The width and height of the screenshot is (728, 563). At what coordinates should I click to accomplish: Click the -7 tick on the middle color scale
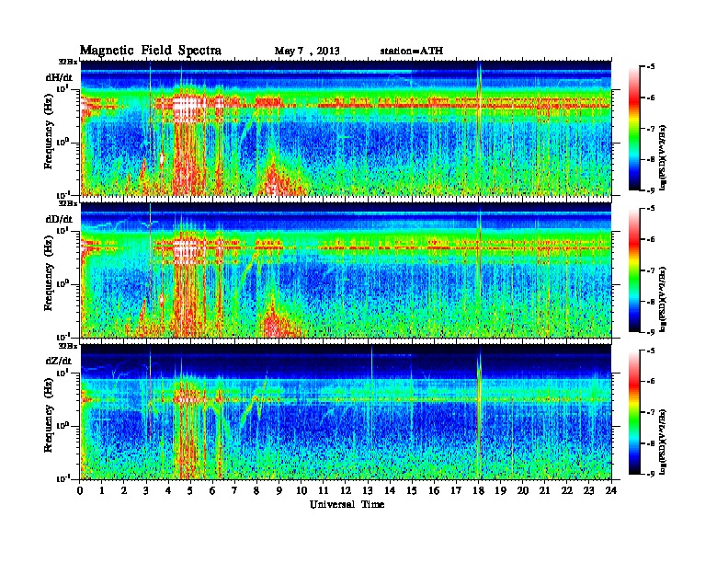(650, 270)
